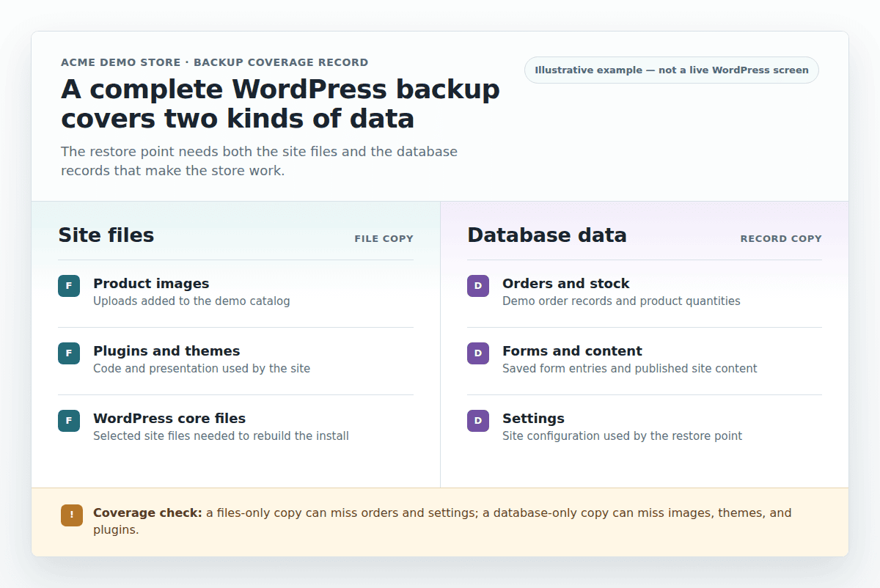Click the Database data column title
This screenshot has width=880, height=588.
[547, 235]
